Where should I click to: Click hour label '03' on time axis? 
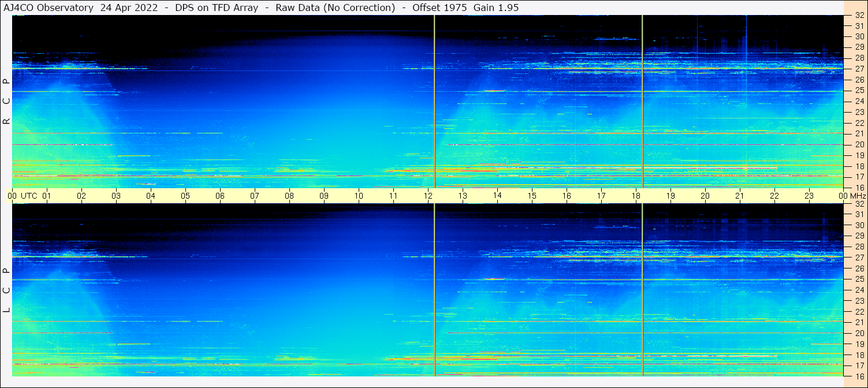coord(116,196)
